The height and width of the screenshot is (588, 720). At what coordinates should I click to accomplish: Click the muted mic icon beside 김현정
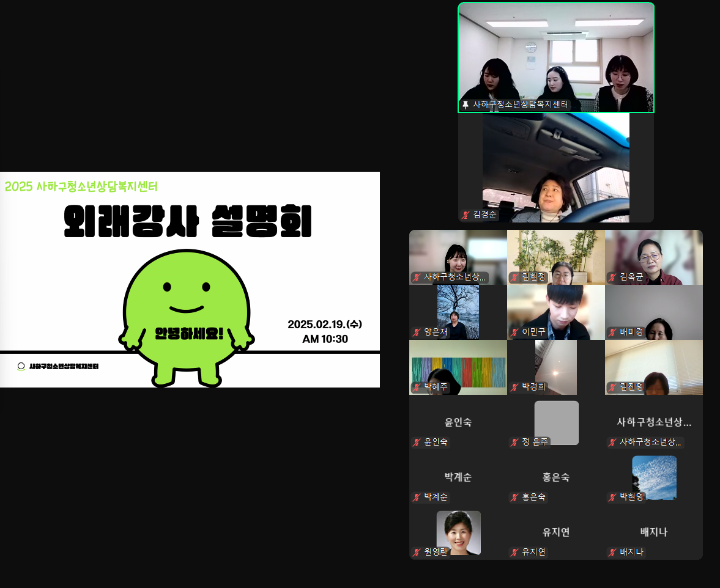click(515, 277)
